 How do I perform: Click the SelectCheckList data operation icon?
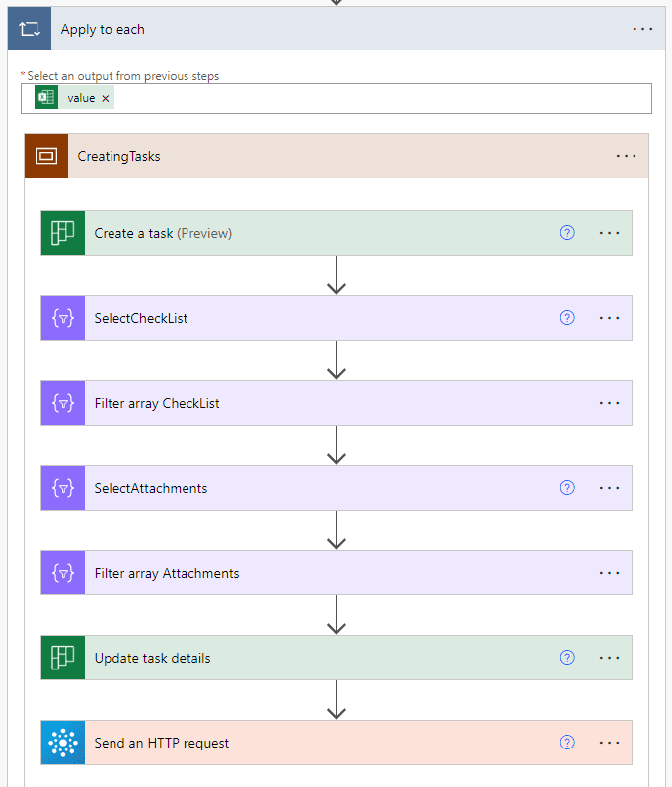pyautogui.click(x=63, y=318)
